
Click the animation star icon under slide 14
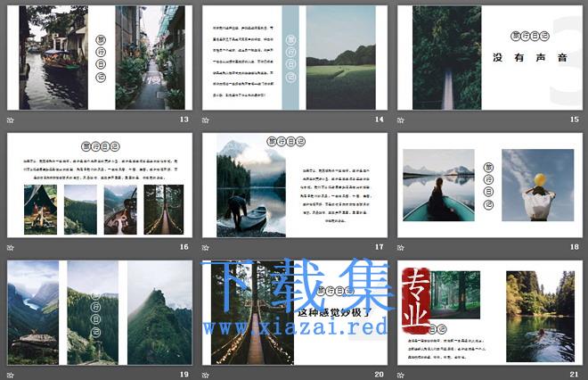click(206, 120)
